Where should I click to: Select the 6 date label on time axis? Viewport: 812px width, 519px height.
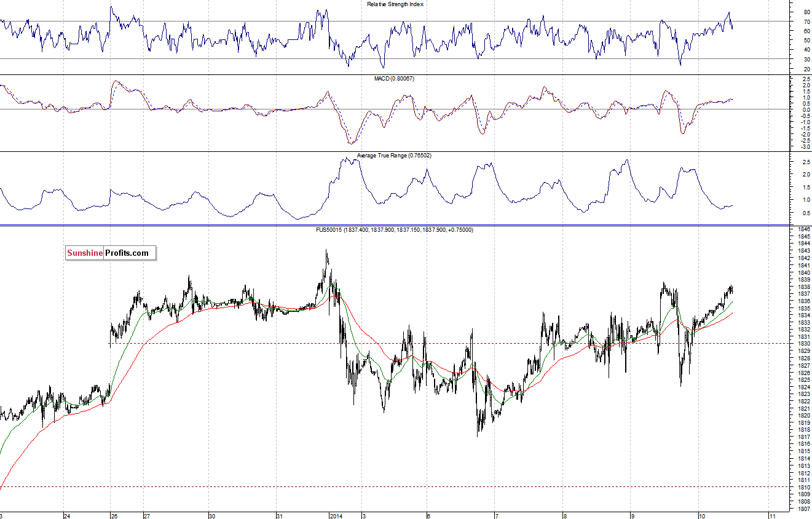[428, 516]
